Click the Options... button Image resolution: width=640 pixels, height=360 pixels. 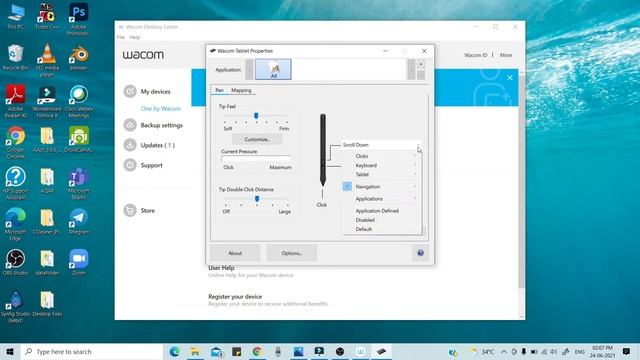point(291,253)
